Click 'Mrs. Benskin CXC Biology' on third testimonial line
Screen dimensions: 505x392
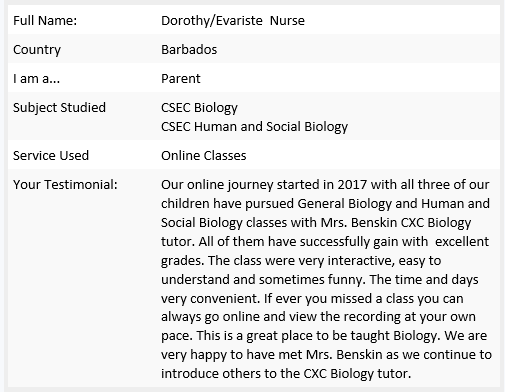pyautogui.click(x=396, y=223)
